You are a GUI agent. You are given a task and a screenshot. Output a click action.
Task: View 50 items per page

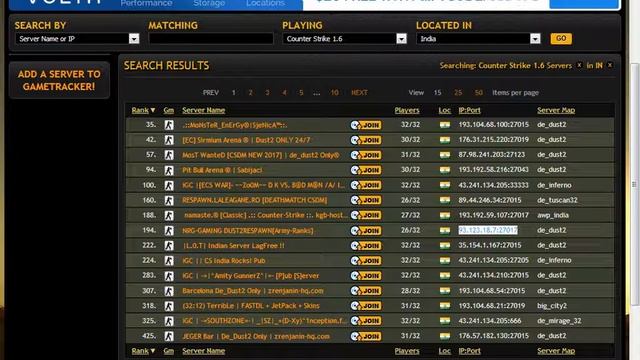pos(478,93)
